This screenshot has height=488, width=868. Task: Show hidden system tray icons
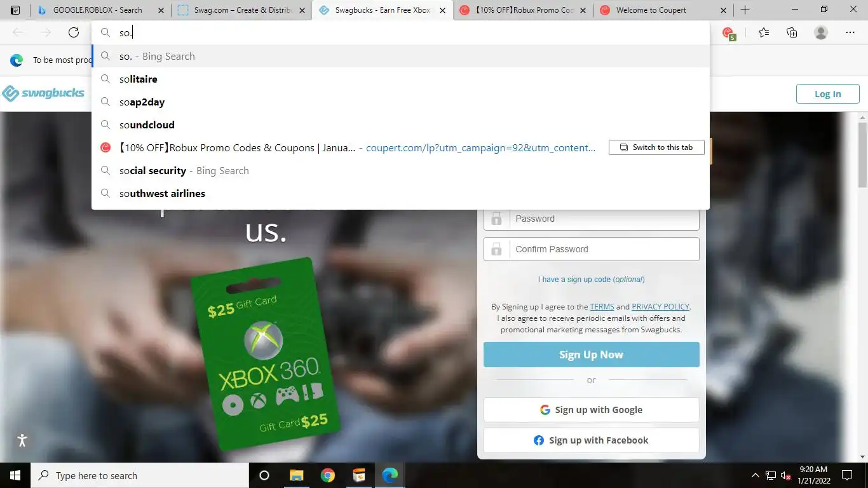point(756,475)
